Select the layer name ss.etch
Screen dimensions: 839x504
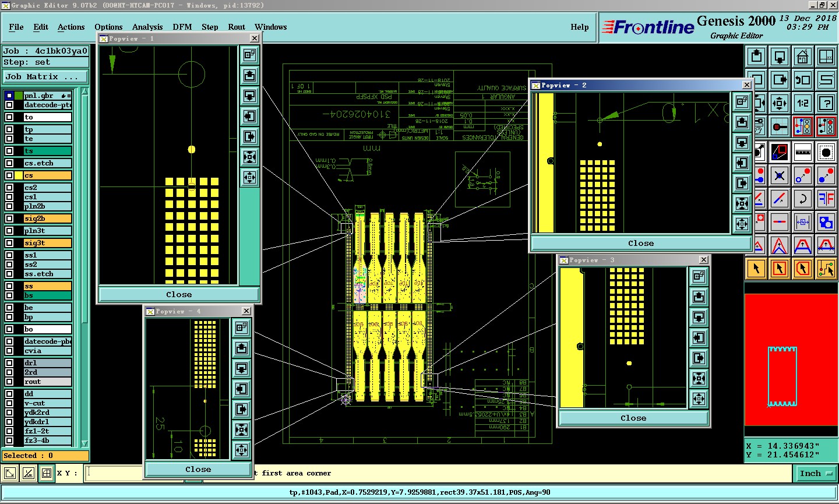(48, 274)
